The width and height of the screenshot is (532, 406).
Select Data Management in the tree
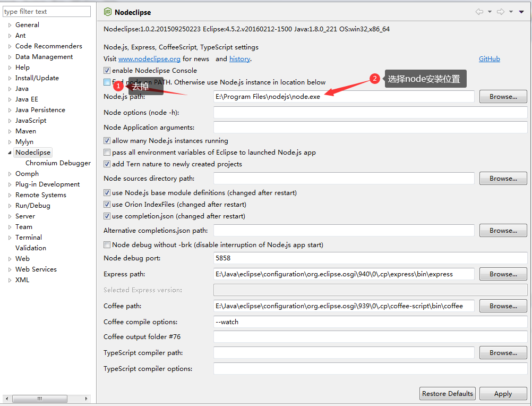(44, 57)
